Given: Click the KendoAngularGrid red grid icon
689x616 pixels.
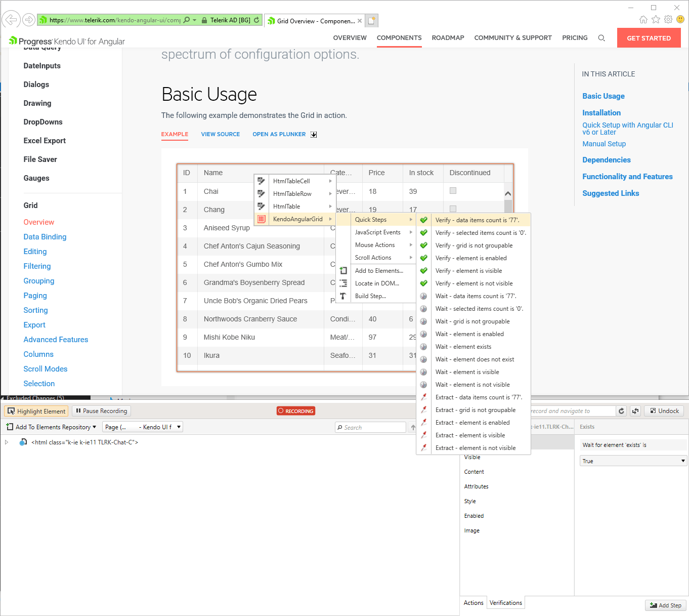Looking at the screenshot, I should (x=261, y=219).
